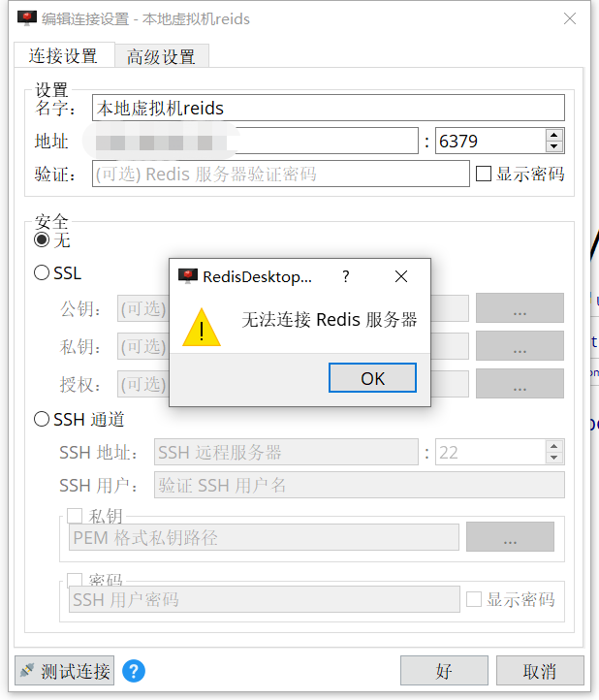
Task: Close the RedisDesktop error popup
Action: (x=401, y=276)
